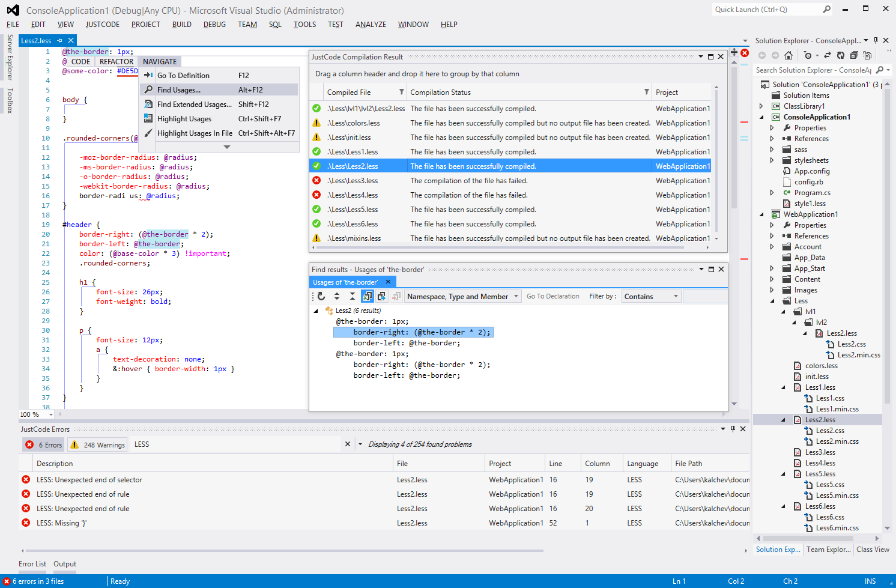Collapse the Less2 results group
The image size is (896, 588).
316,311
